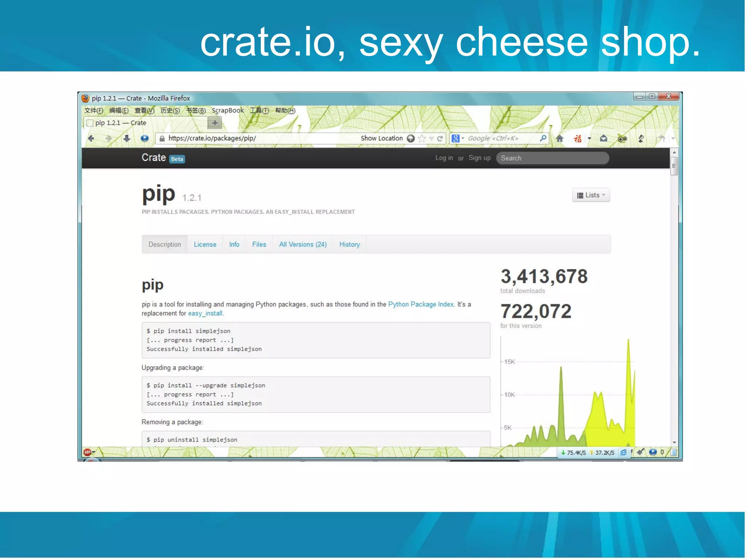747x560 pixels.
Task: Click the greyed undo arrow toolbar icon
Action: pyautogui.click(x=661, y=138)
